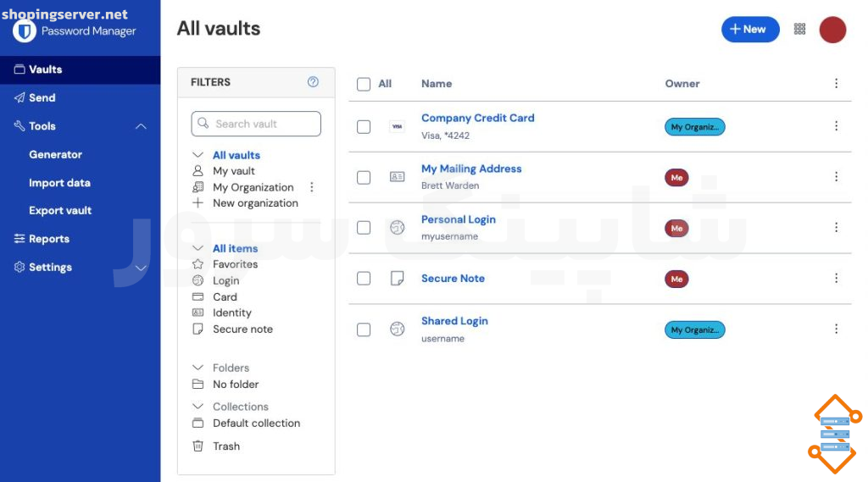Collapse the Folders filter group
Image resolution: width=868 pixels, height=482 pixels.
(198, 368)
